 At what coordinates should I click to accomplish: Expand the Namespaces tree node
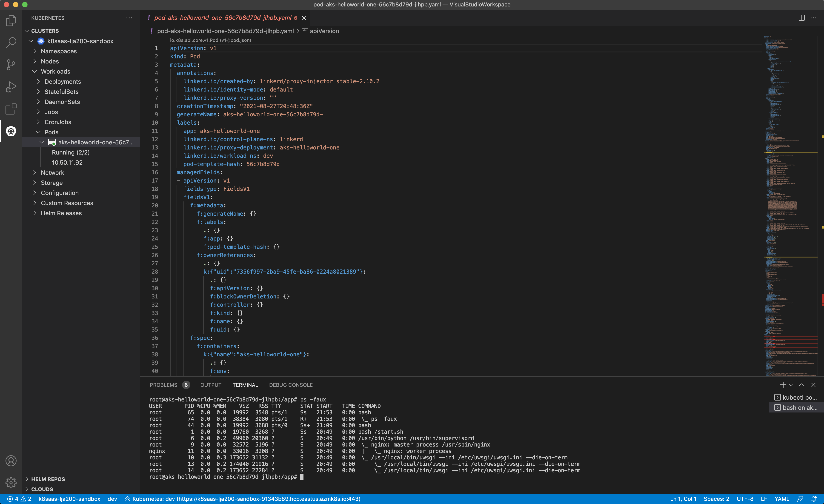[x=34, y=51]
